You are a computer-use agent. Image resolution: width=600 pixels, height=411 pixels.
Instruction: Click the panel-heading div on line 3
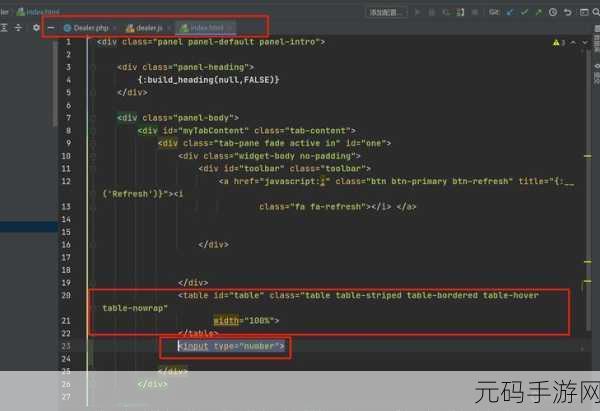coord(186,67)
